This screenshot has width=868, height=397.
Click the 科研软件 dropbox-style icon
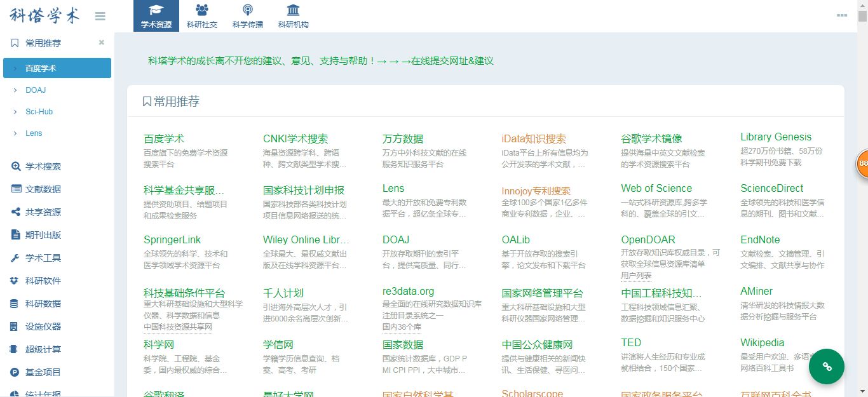click(x=15, y=281)
